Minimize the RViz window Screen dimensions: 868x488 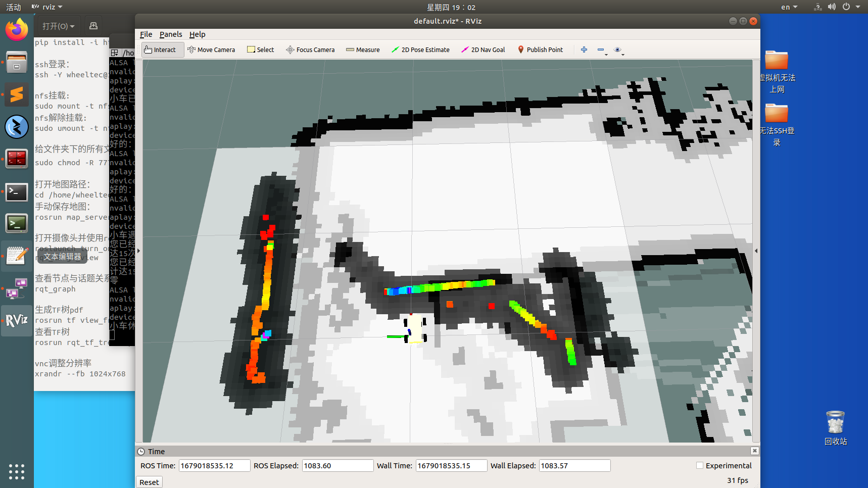pyautogui.click(x=733, y=21)
